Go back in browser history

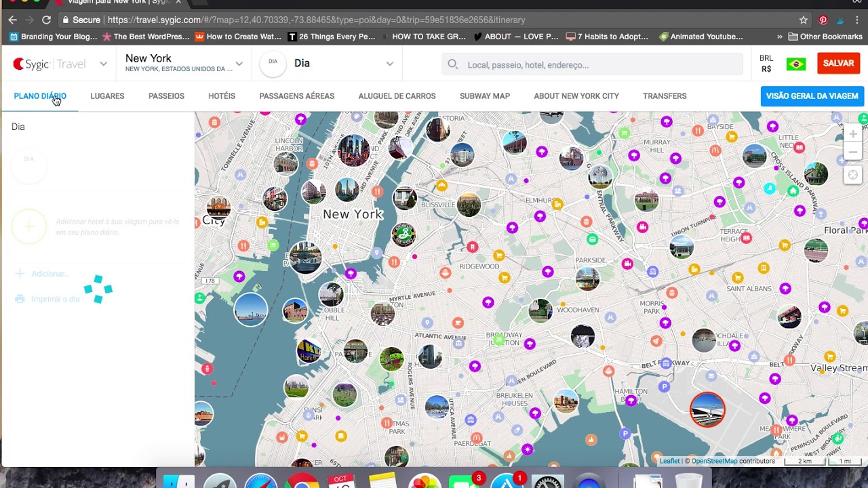tap(12, 20)
